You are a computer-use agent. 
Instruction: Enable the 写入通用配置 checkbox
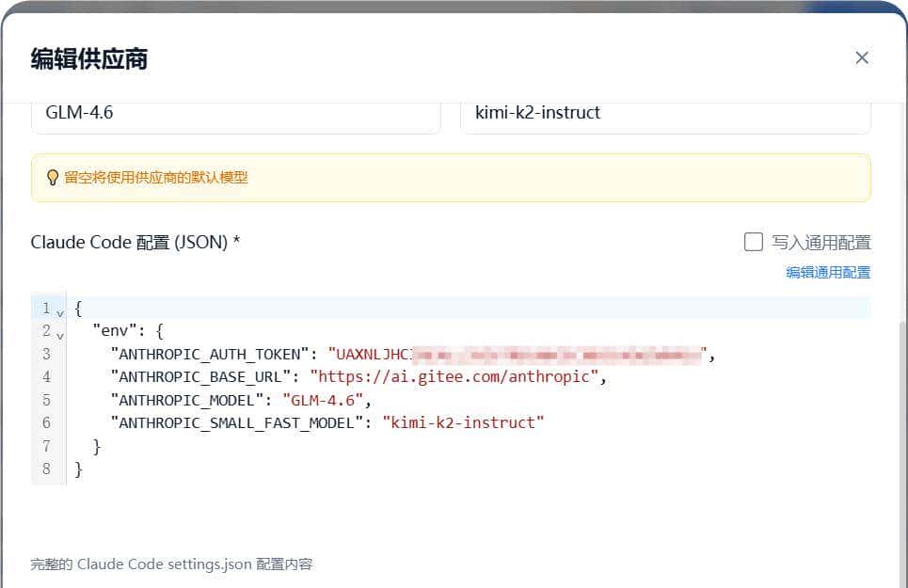753,243
